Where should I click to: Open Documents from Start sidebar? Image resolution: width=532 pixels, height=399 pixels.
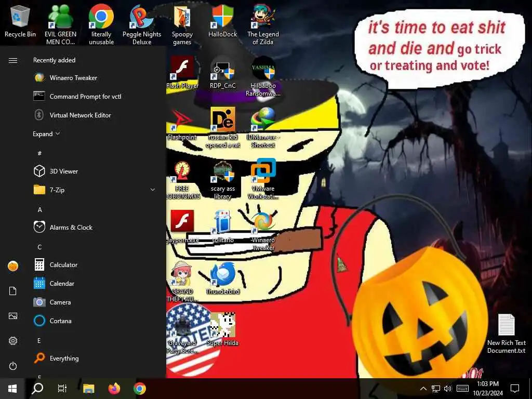click(13, 291)
